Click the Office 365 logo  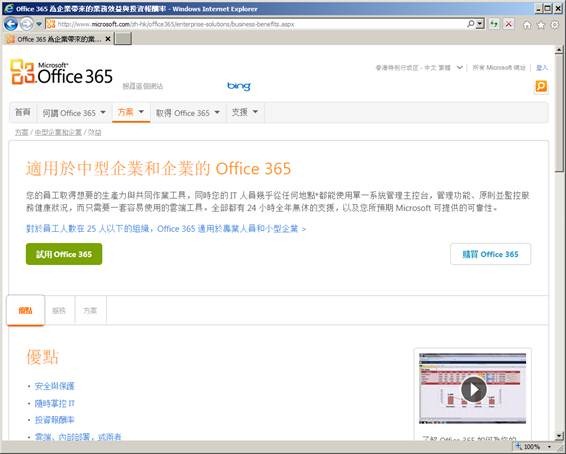tap(61, 73)
